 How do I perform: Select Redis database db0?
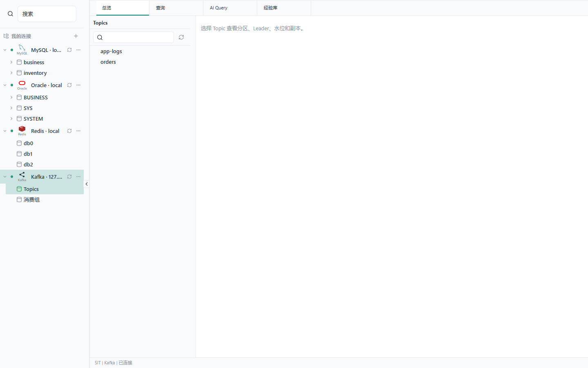pyautogui.click(x=45, y=143)
